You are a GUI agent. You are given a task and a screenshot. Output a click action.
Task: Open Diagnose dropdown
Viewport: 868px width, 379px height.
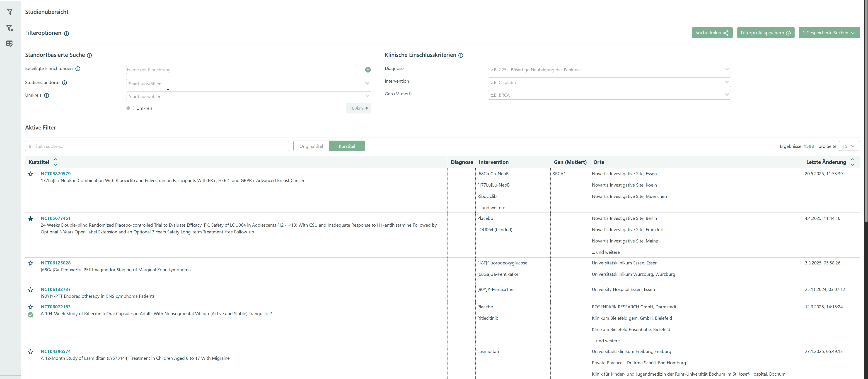click(x=609, y=70)
